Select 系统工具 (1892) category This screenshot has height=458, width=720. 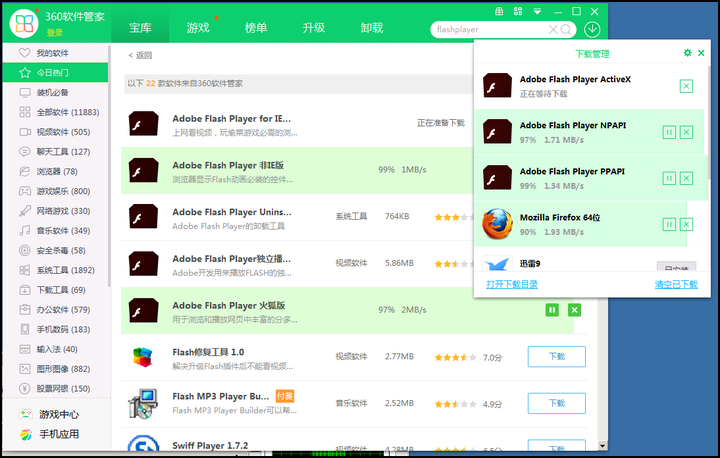56,270
